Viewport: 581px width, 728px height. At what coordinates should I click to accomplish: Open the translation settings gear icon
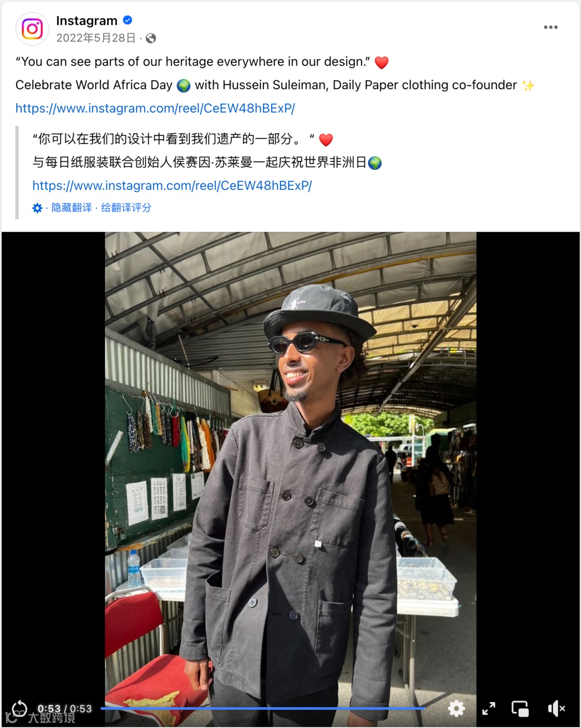[37, 208]
